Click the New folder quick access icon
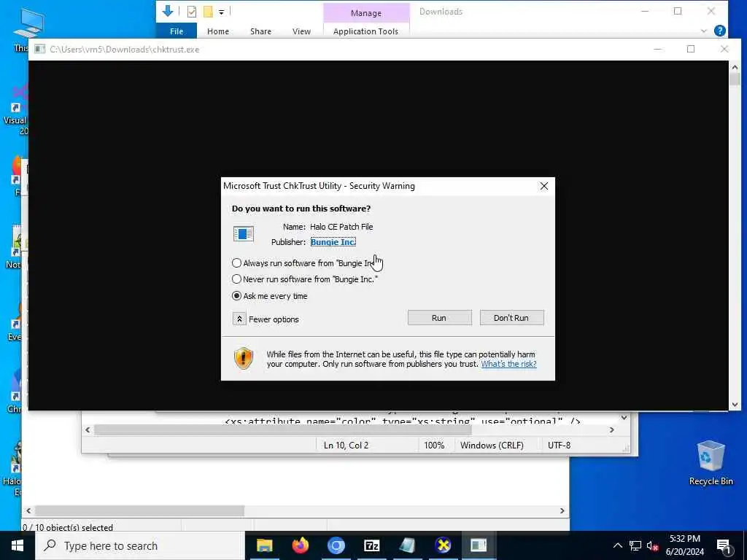Image resolution: width=747 pixels, height=560 pixels. point(208,12)
